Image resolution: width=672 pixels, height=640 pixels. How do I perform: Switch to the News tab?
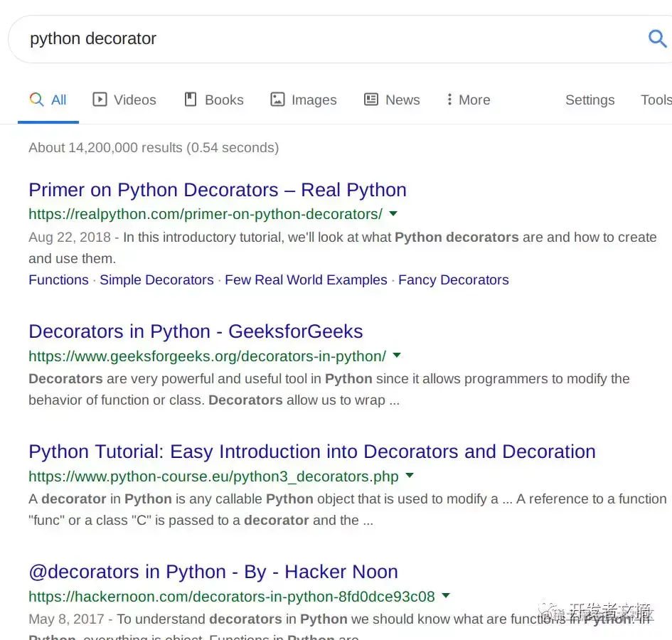coord(392,100)
